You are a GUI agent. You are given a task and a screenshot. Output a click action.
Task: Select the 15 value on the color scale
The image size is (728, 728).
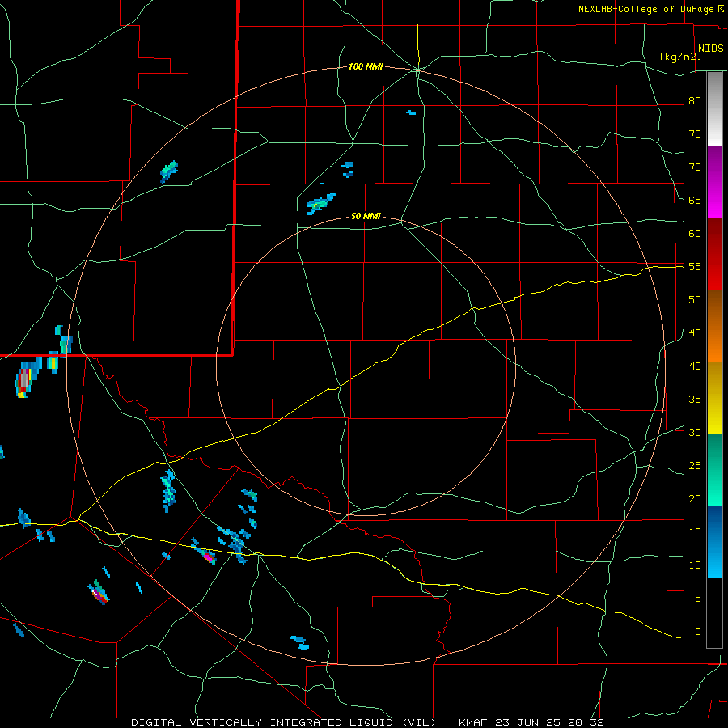pos(695,532)
